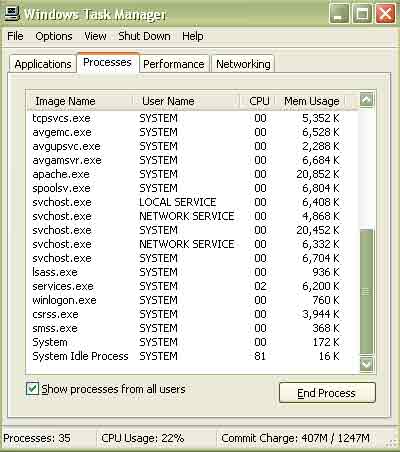The width and height of the screenshot is (400, 452).
Task: Switch to the Performance tab
Action: pyautogui.click(x=174, y=64)
